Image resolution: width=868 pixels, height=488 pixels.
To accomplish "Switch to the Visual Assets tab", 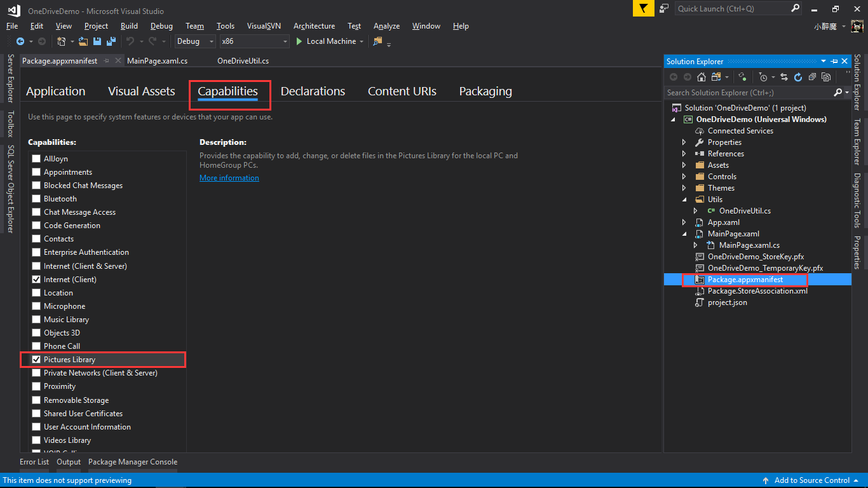I will pos(141,91).
